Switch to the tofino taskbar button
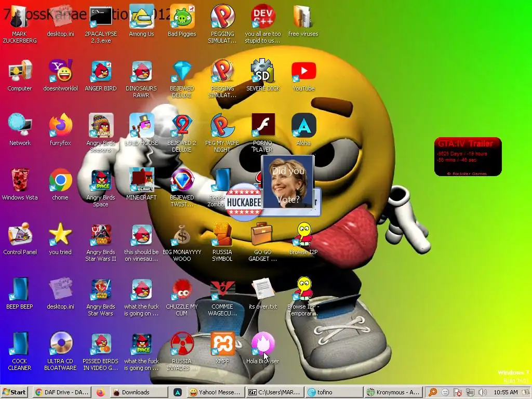 (334, 392)
